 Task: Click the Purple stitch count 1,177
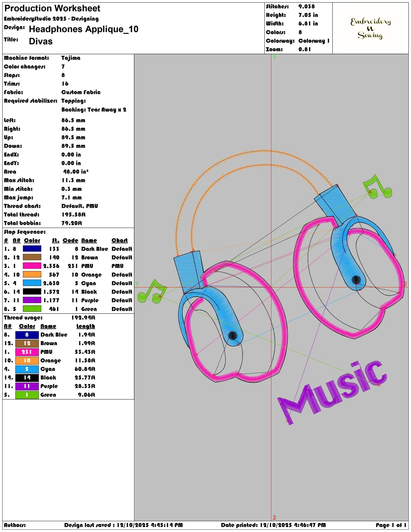pos(51,300)
